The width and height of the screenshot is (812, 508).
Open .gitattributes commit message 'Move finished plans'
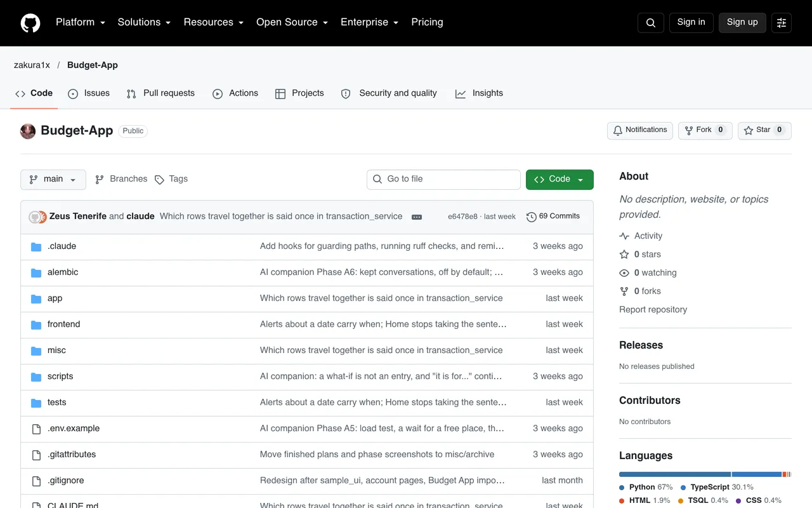(x=377, y=455)
